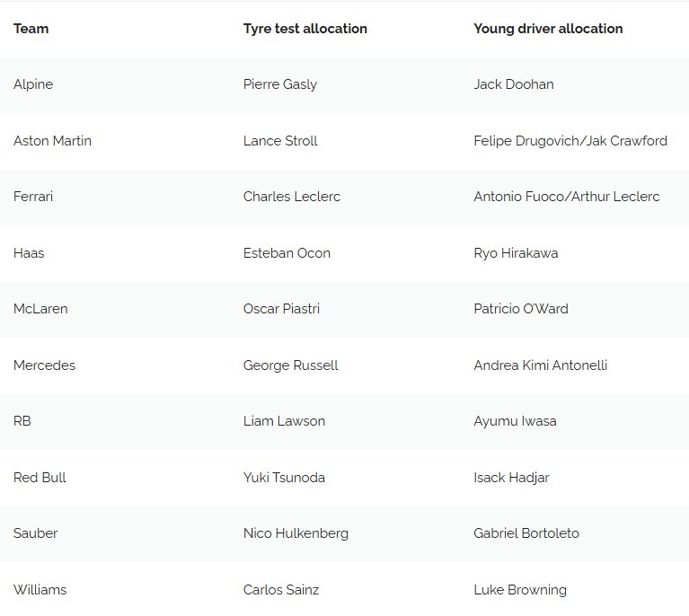Select George Russell in Mercedes row

tap(291, 365)
